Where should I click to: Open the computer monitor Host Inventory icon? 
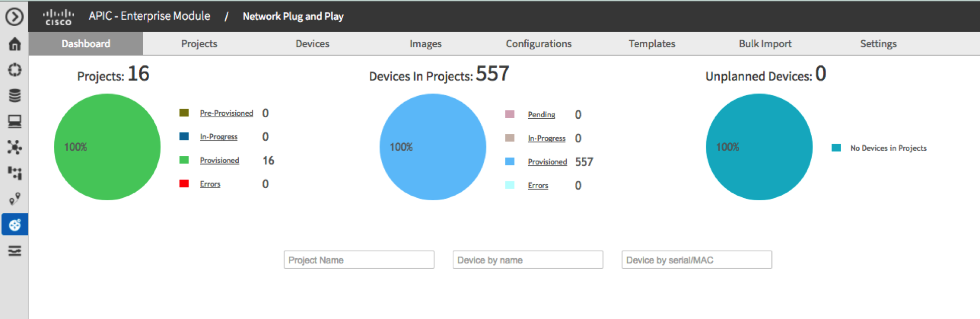click(15, 121)
